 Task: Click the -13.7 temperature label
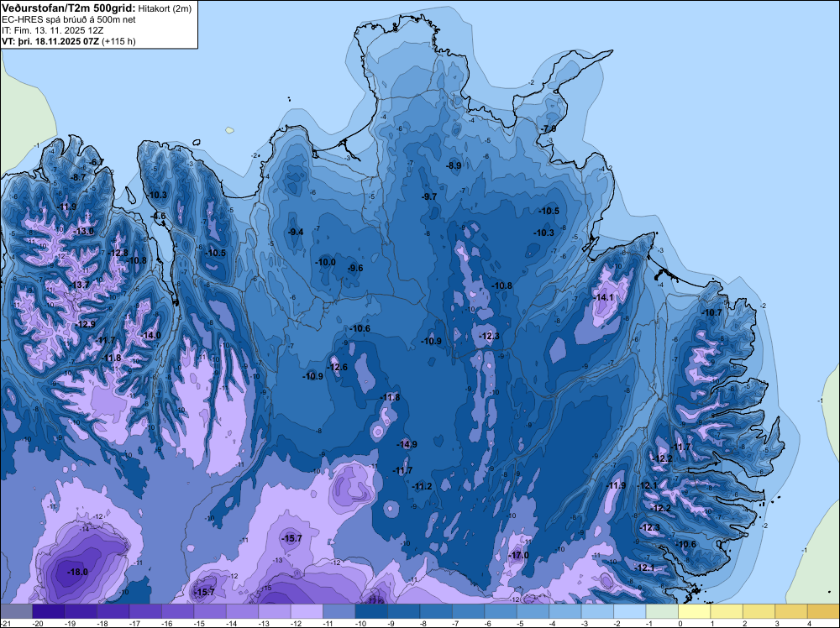pyautogui.click(x=79, y=285)
